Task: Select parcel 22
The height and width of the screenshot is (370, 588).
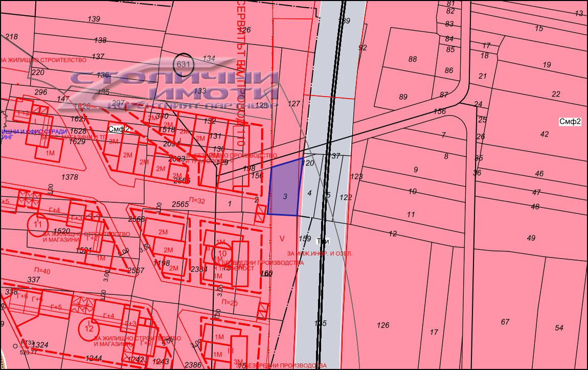Action: (x=556, y=94)
